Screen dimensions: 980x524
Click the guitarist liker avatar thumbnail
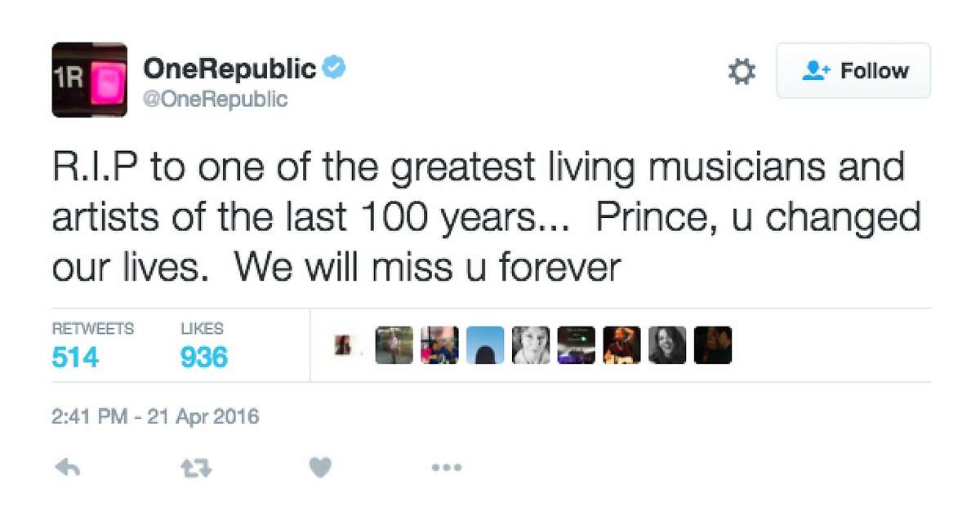coord(622,345)
